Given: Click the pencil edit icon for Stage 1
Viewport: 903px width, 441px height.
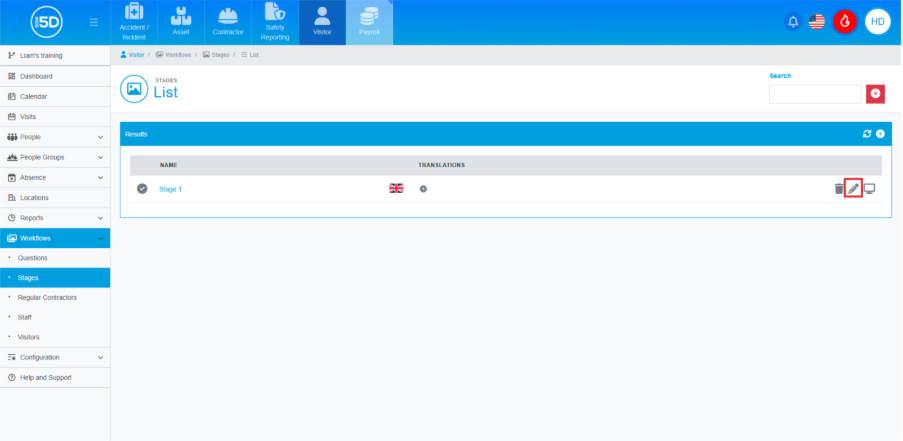Looking at the screenshot, I should click(853, 189).
